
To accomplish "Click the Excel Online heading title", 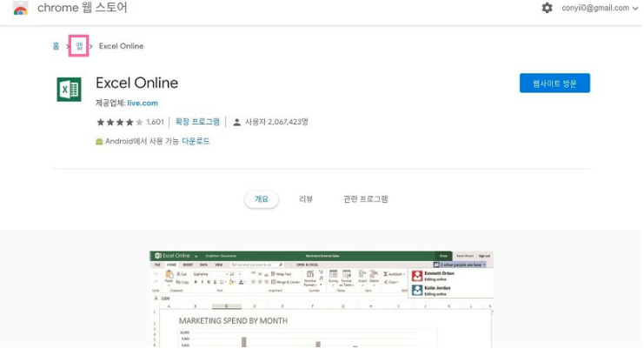I will coord(136,83).
